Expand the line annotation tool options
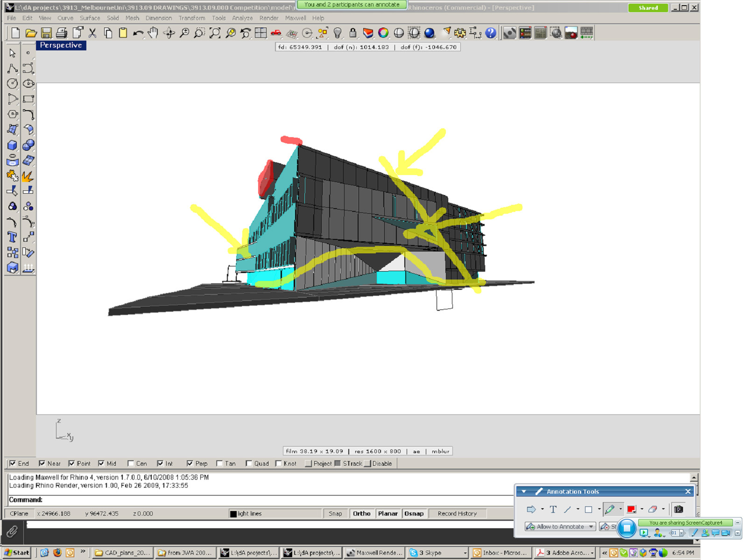747x560 pixels. click(x=578, y=509)
